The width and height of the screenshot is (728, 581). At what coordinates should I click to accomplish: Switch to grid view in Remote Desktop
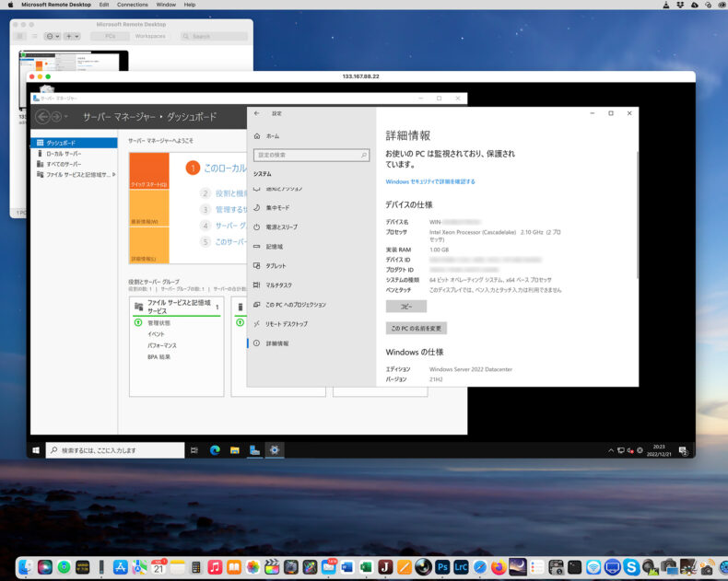[x=18, y=36]
